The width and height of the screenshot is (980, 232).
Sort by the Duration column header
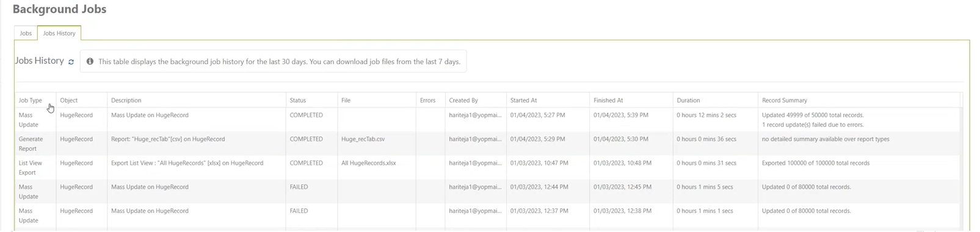688,100
